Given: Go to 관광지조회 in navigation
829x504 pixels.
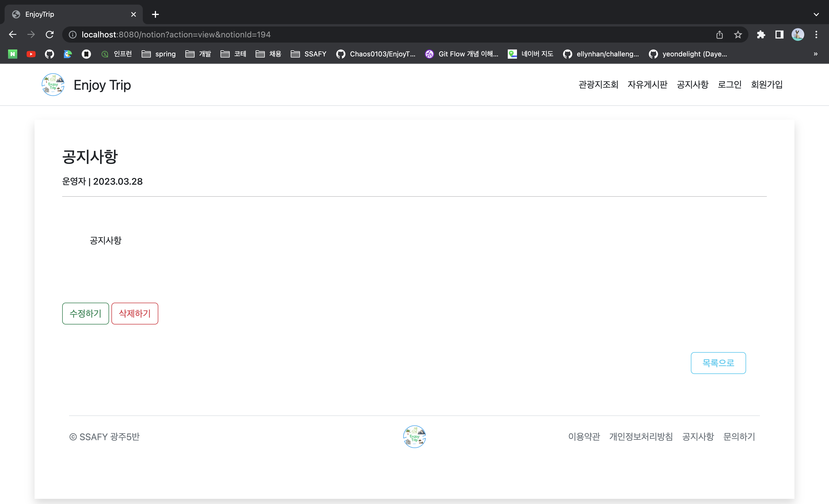Looking at the screenshot, I should click(x=598, y=84).
